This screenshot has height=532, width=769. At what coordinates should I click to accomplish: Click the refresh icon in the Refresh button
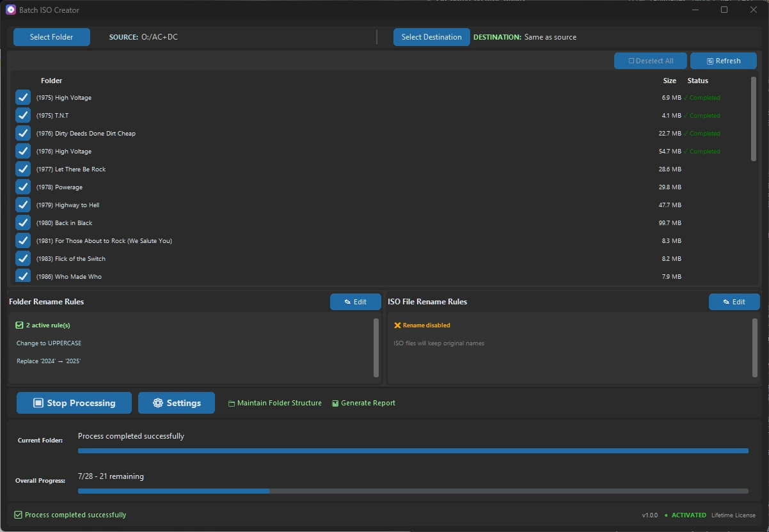[710, 61]
